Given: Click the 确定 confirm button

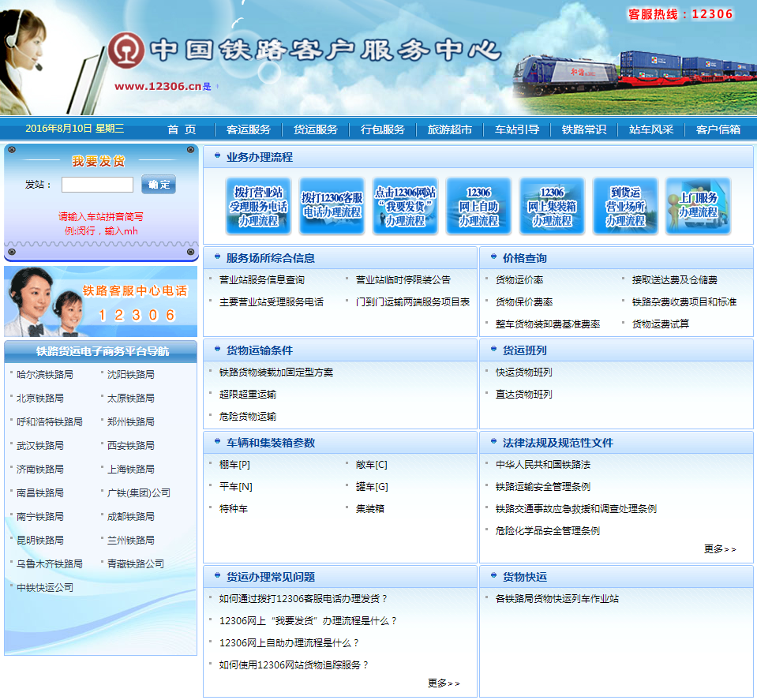Looking at the screenshot, I should [159, 185].
